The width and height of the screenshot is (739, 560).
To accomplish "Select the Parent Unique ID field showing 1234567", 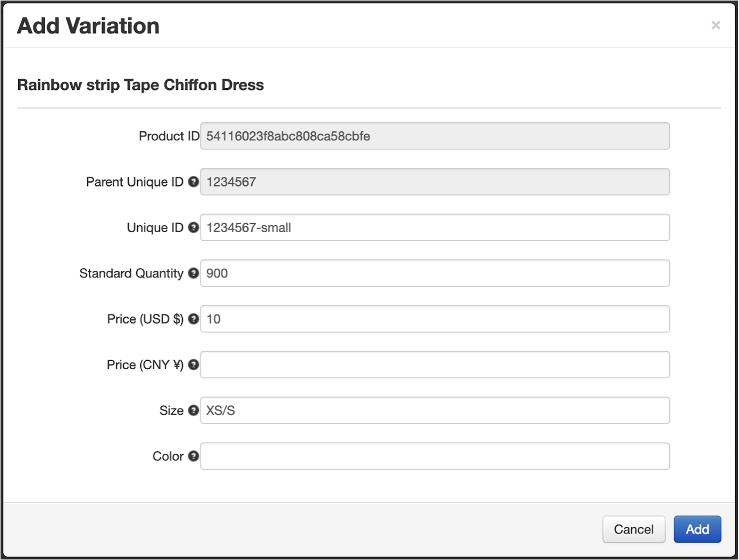I will coord(434,182).
